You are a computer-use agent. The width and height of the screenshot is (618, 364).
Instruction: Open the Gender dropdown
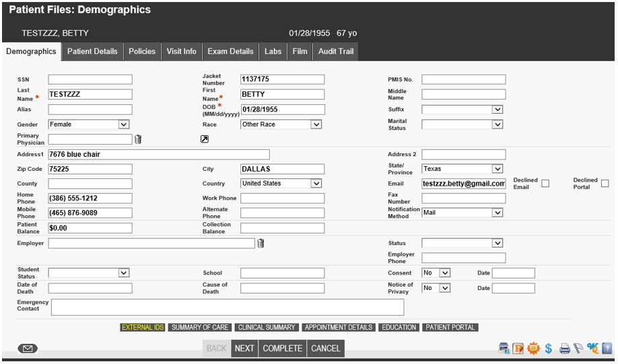pos(89,124)
